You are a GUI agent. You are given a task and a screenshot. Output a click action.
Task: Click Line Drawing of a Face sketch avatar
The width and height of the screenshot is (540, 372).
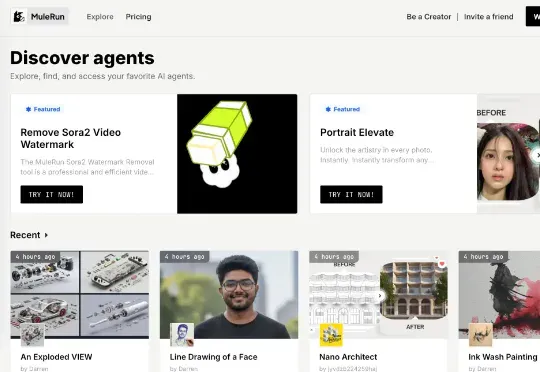tap(182, 334)
